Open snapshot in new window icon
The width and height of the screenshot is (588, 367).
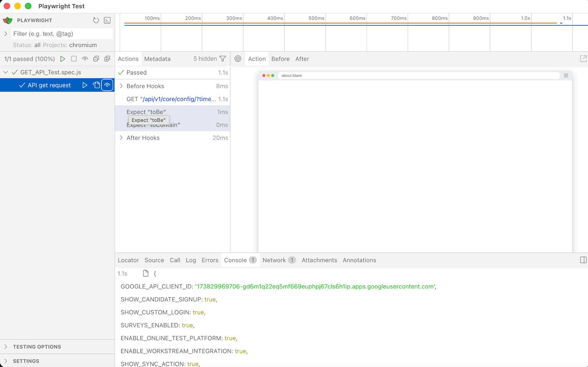pos(583,59)
